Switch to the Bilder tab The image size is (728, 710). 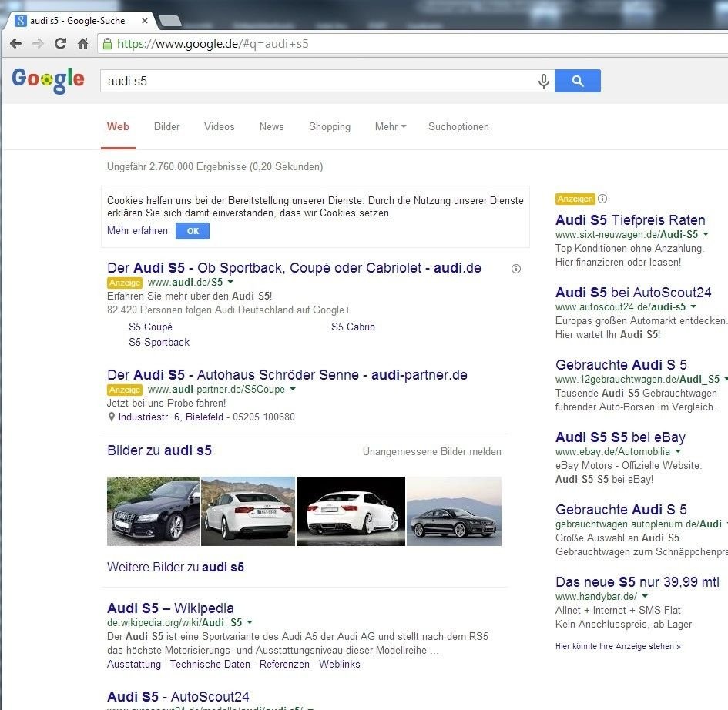(166, 127)
